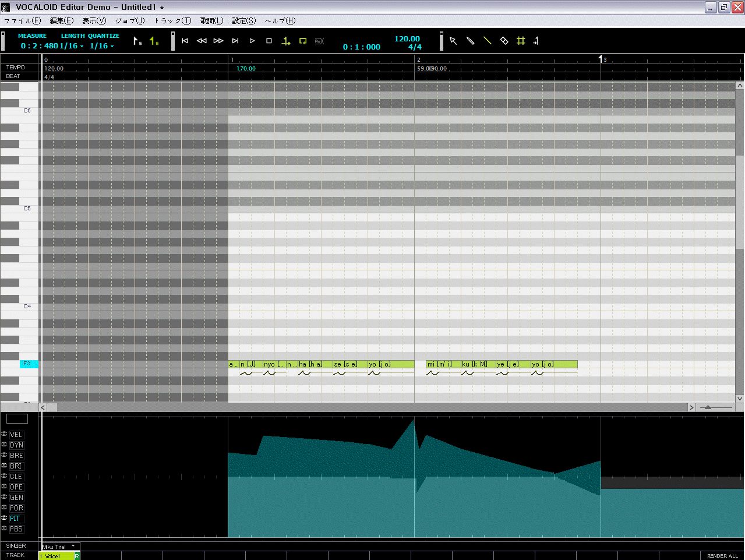Image resolution: width=745 pixels, height=560 pixels.
Task: Select the pencil tool
Action: tap(470, 41)
